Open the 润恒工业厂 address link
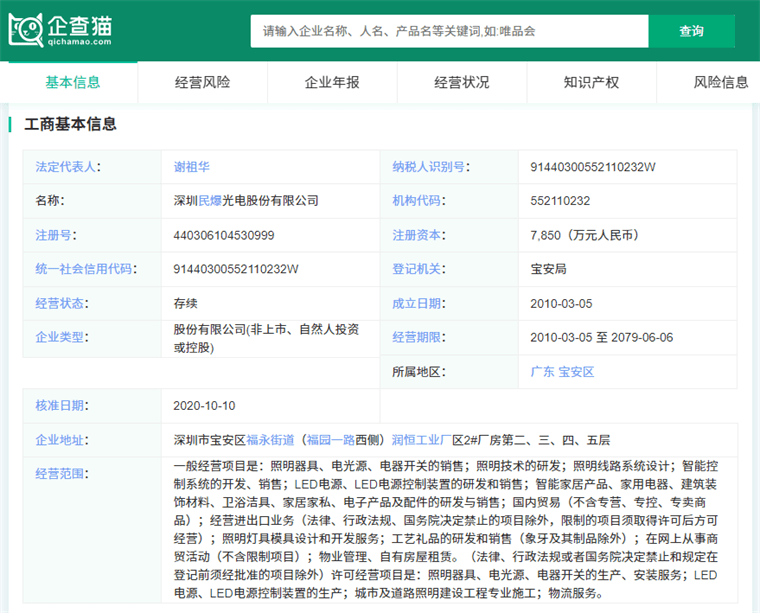 [421, 439]
